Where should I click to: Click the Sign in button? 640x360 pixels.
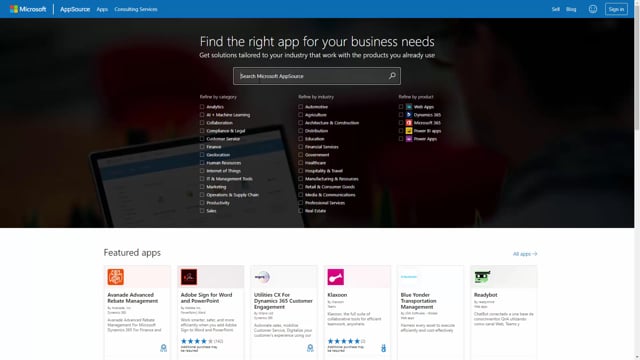click(616, 9)
